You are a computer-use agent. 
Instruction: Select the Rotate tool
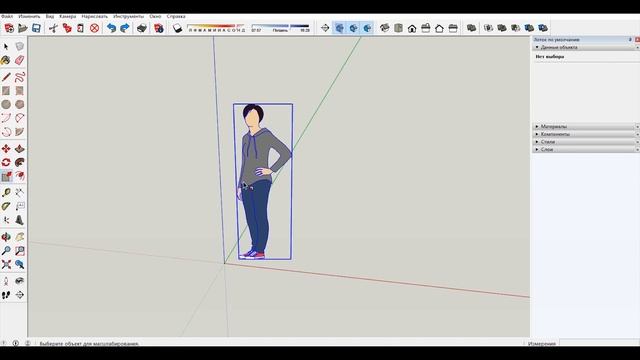(x=6, y=162)
